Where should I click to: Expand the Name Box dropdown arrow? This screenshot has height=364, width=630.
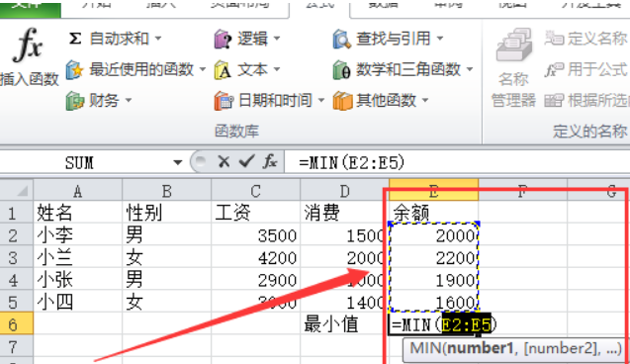(x=178, y=163)
